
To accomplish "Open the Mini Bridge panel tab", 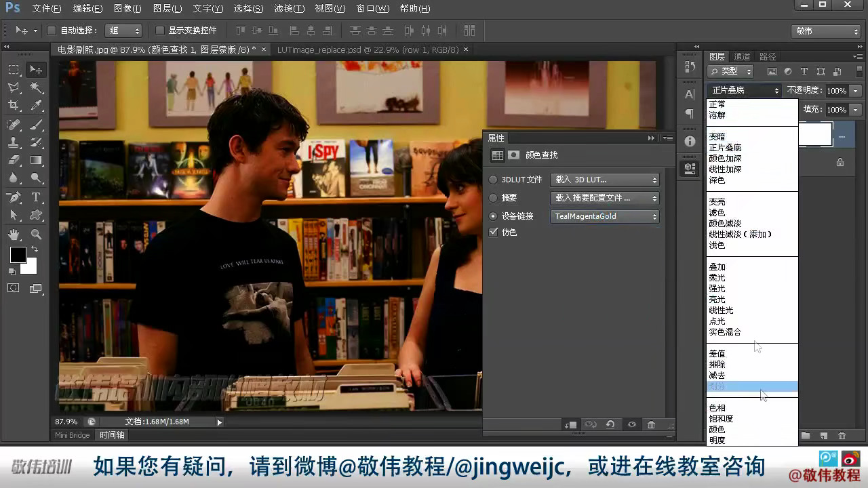I will pos(73,435).
